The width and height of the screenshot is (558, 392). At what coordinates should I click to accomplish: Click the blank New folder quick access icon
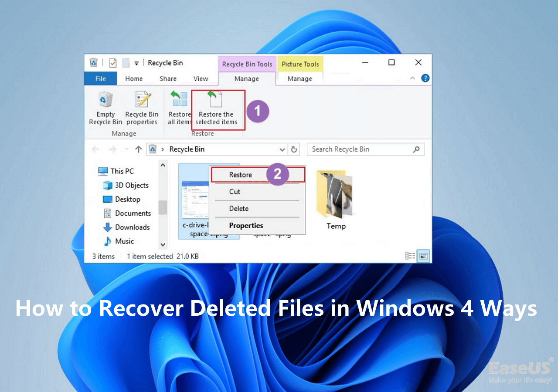click(126, 63)
